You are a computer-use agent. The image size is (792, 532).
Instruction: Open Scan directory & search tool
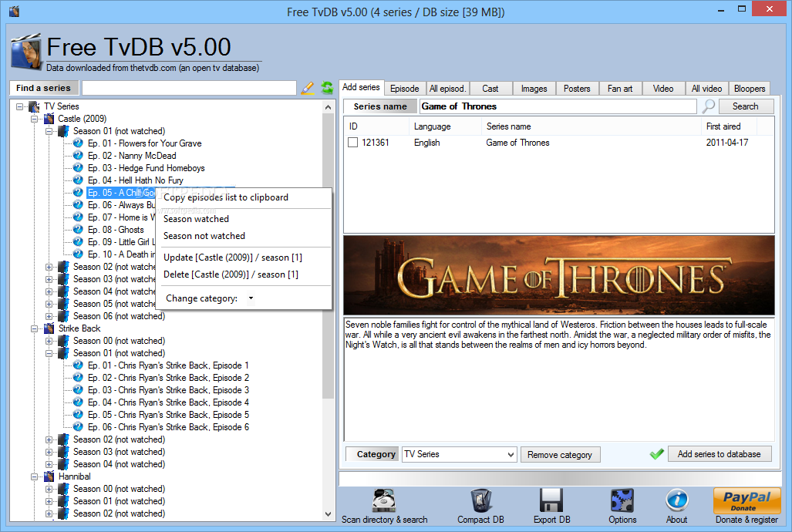pos(384,507)
